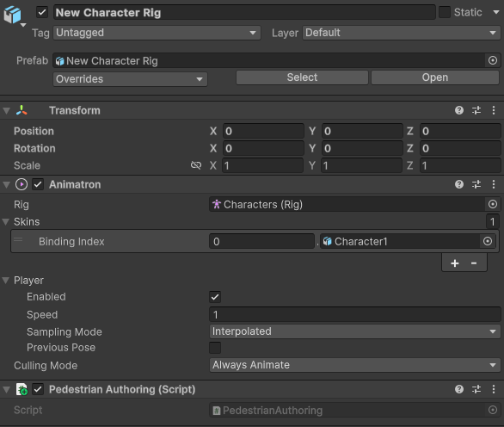Click the Transform component axes icon
The image size is (504, 427).
[x=22, y=110]
